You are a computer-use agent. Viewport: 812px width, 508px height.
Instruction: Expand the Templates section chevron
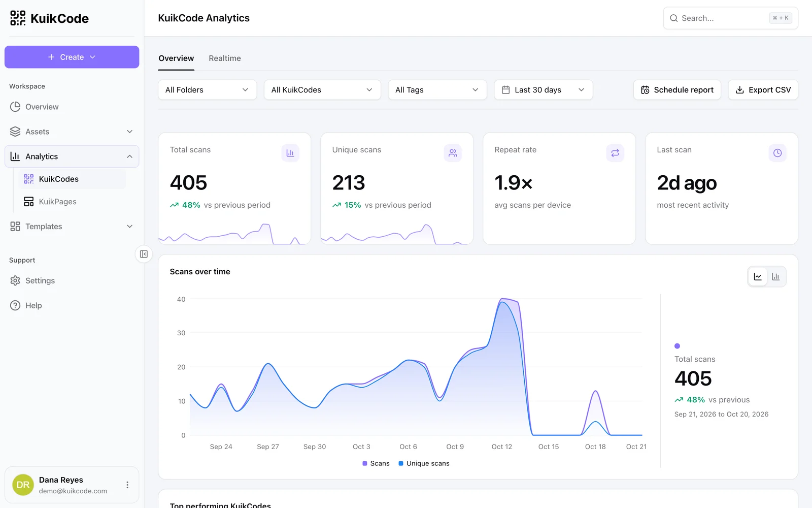pyautogui.click(x=129, y=227)
